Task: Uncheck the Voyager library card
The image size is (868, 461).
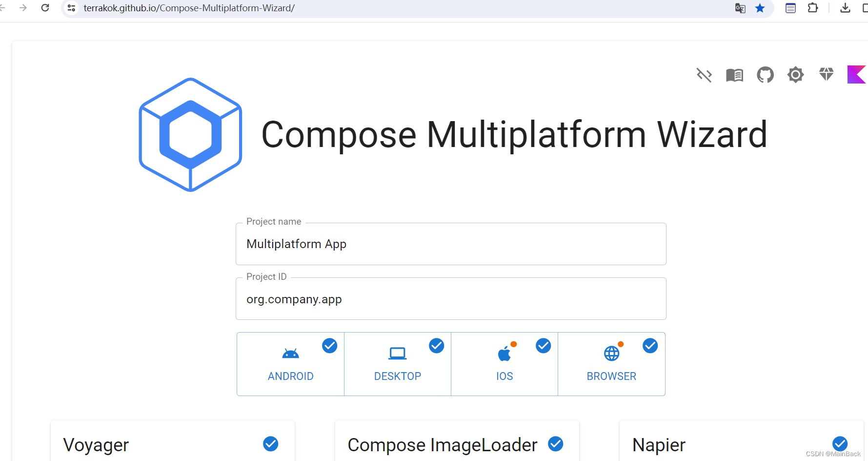Action: click(x=270, y=444)
